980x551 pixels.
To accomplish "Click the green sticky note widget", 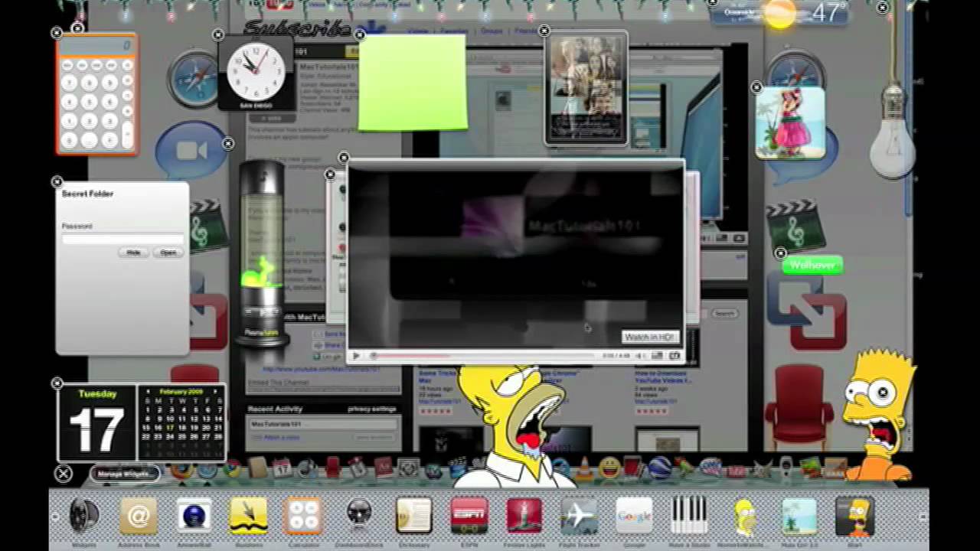I will (413, 83).
